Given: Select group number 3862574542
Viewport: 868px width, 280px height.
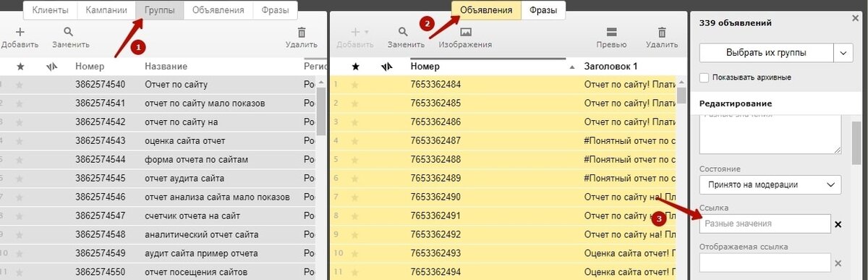Looking at the screenshot, I should (x=100, y=122).
